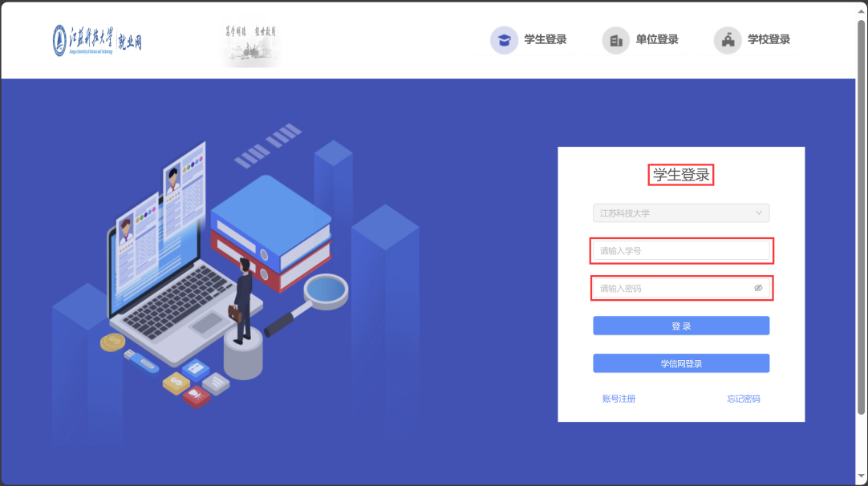
Task: Click the building icon for 单位登录
Action: pos(615,40)
